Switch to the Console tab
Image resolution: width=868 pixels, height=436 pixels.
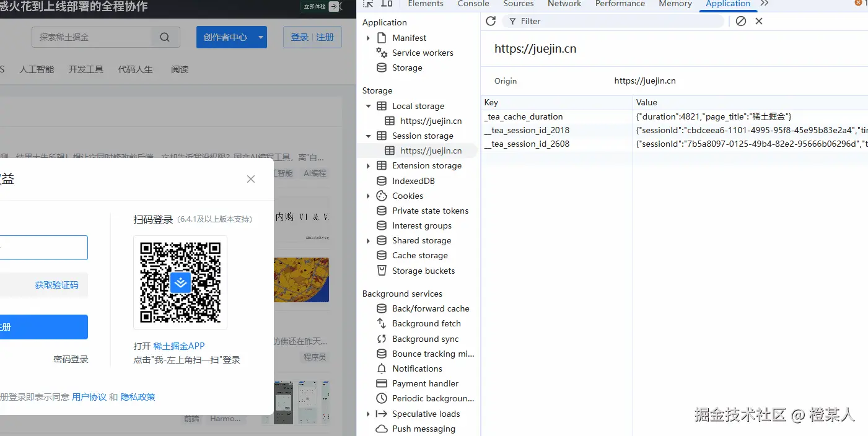coord(473,4)
